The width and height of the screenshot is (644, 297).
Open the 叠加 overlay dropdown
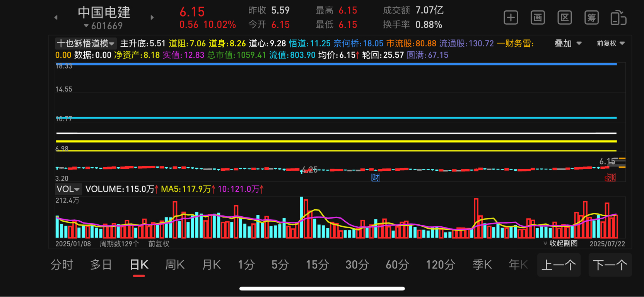click(x=568, y=43)
